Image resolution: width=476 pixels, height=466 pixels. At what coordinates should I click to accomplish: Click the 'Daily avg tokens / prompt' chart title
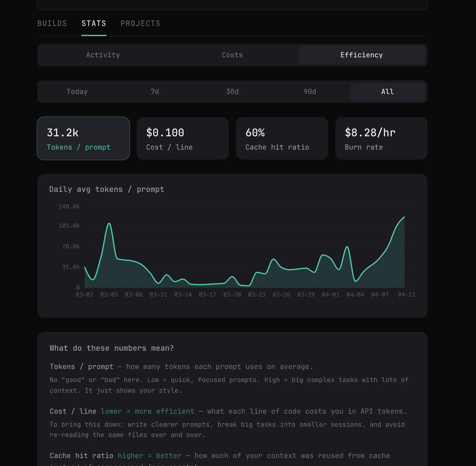coord(107,189)
